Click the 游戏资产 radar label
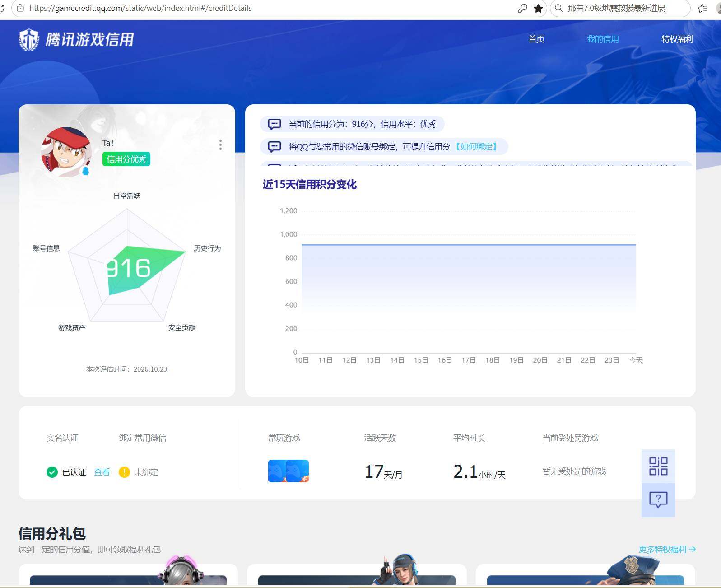721x588 pixels. [72, 327]
